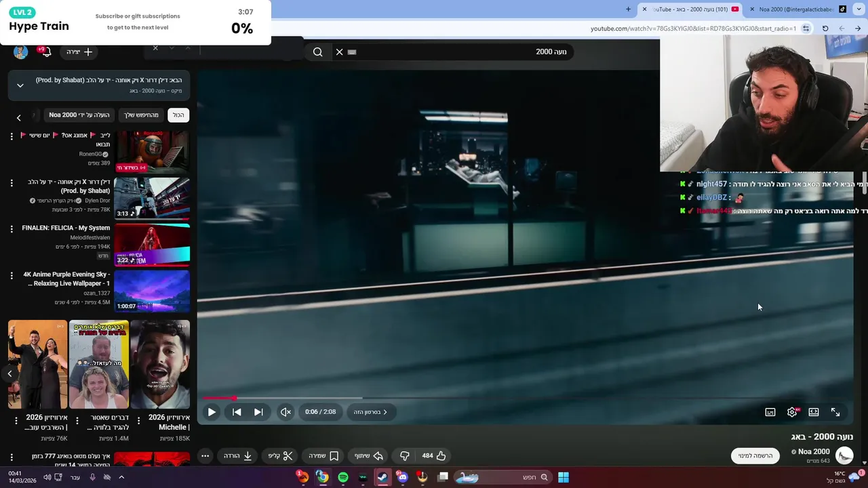The image size is (868, 488).
Task: Open Windows Start menu
Action: 564,477
